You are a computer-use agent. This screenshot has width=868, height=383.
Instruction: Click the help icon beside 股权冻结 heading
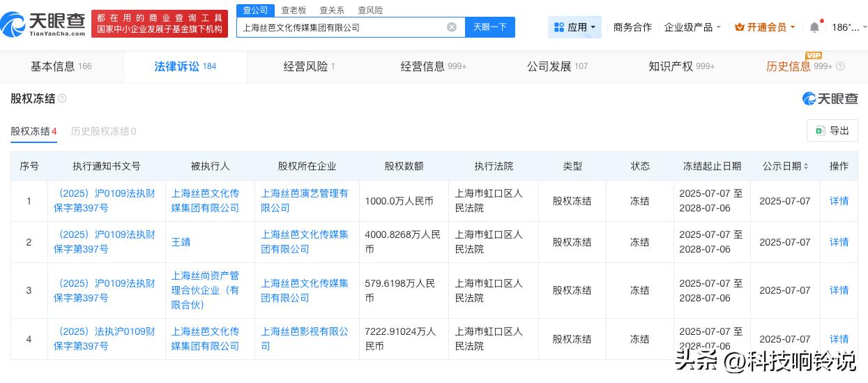click(x=62, y=98)
